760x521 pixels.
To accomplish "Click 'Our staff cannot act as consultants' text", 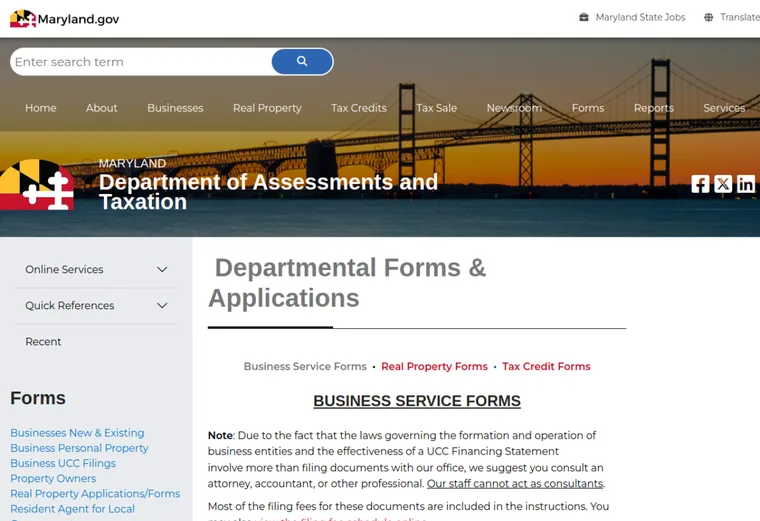I will click(515, 484).
